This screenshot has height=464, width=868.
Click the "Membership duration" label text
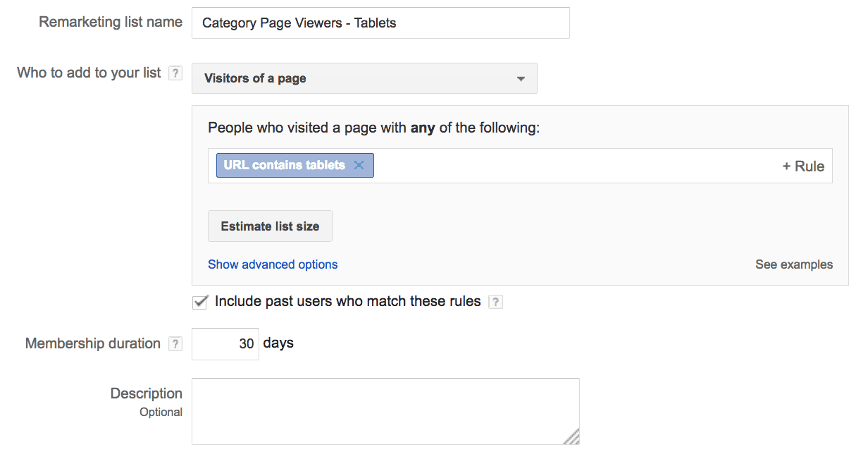[93, 343]
